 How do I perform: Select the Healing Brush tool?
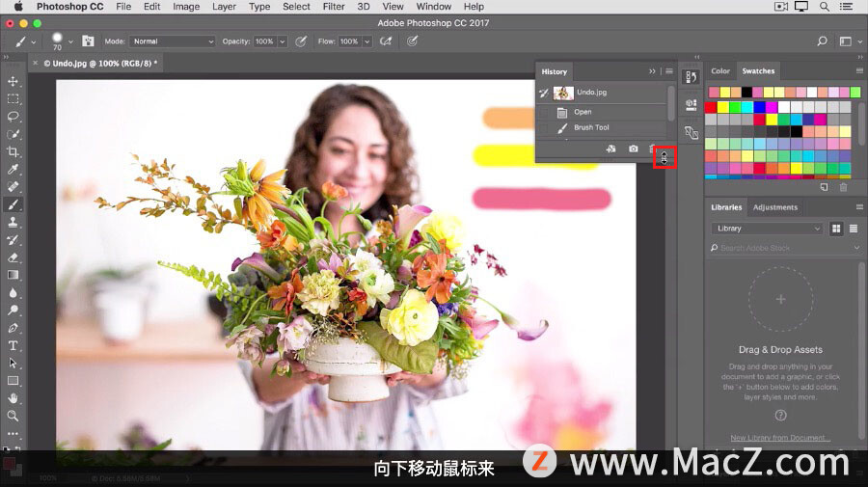(13, 187)
